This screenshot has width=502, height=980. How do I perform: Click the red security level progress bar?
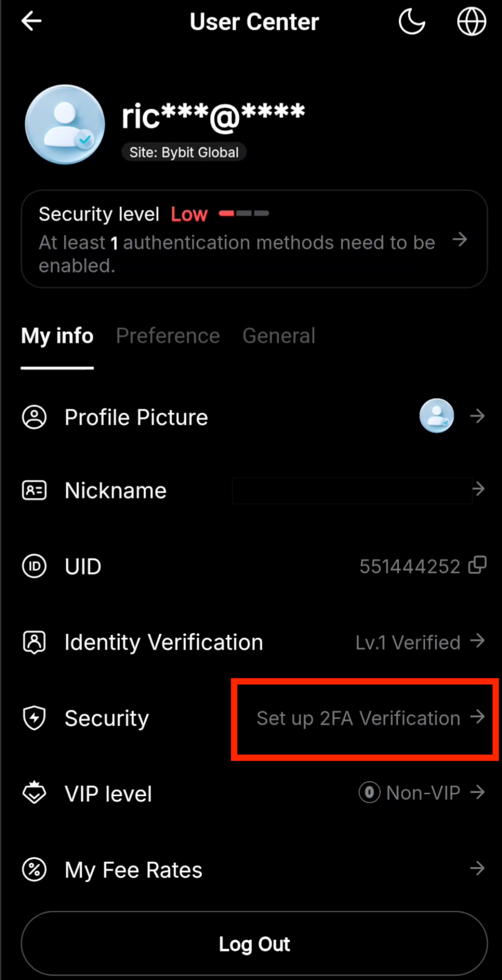click(x=226, y=213)
